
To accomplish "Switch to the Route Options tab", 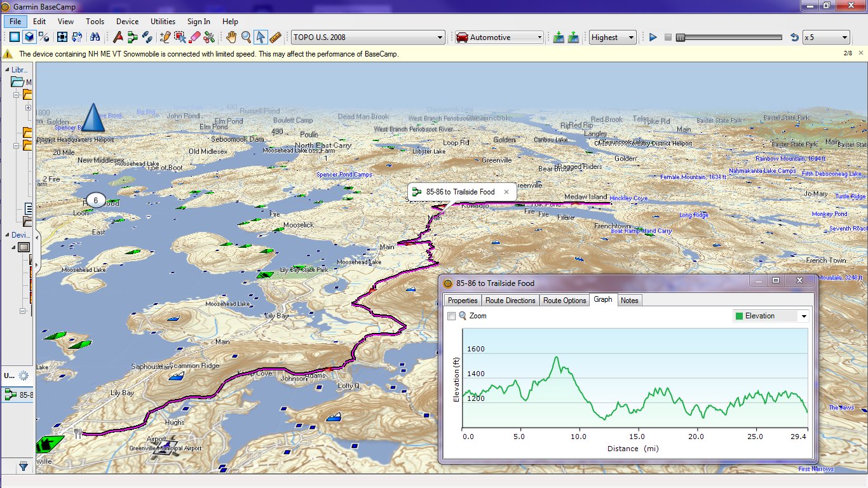I will (x=564, y=301).
